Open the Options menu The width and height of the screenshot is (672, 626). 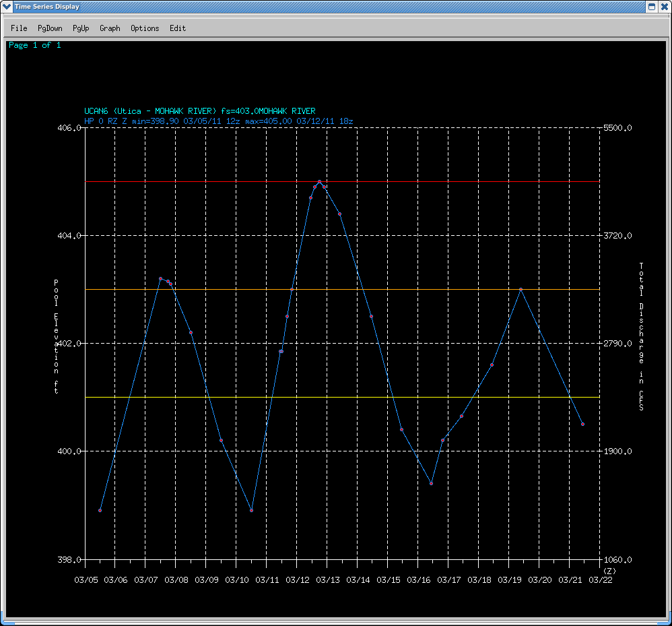(145, 28)
